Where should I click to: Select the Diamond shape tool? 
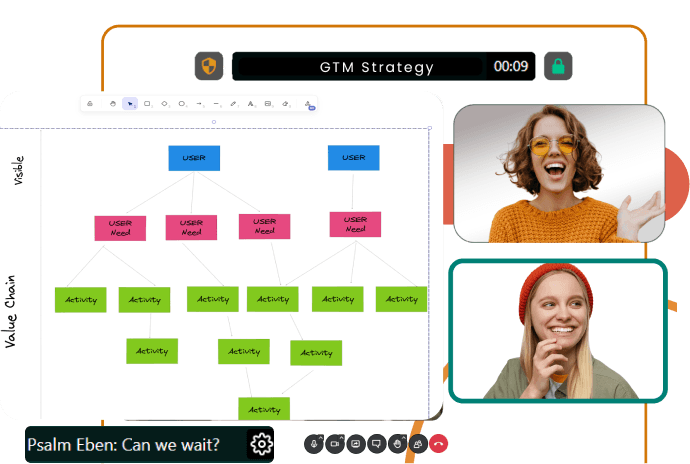click(165, 104)
